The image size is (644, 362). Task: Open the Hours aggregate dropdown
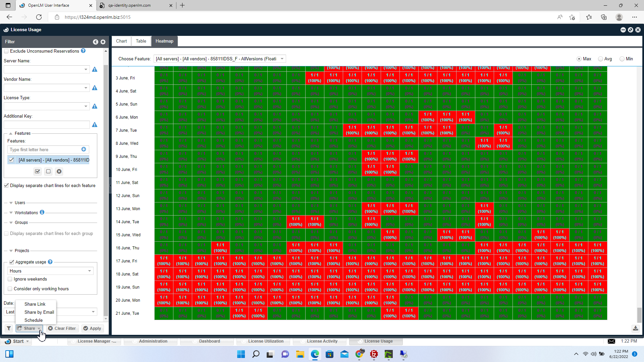pos(50,271)
